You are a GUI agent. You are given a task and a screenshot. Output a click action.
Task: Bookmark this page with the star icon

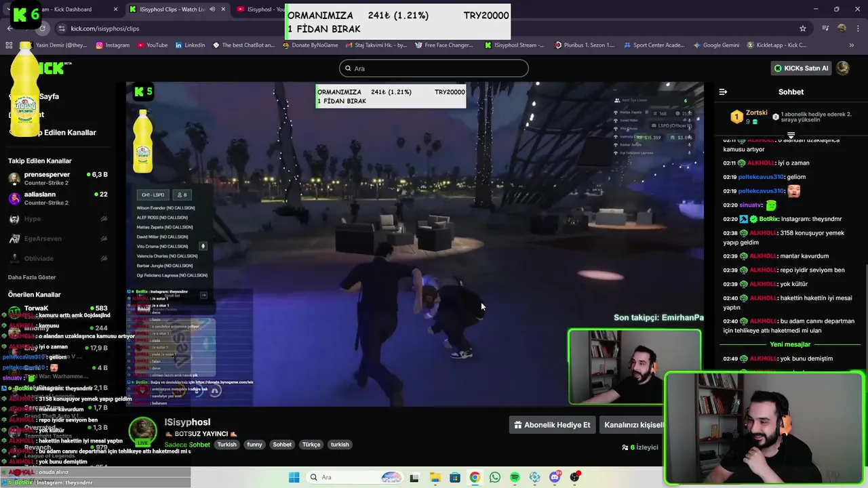coord(803,28)
